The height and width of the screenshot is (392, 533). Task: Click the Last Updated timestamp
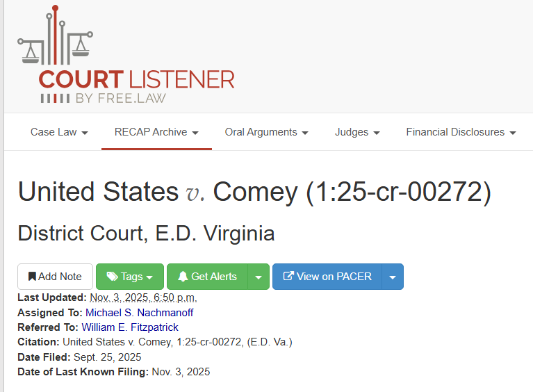click(143, 298)
